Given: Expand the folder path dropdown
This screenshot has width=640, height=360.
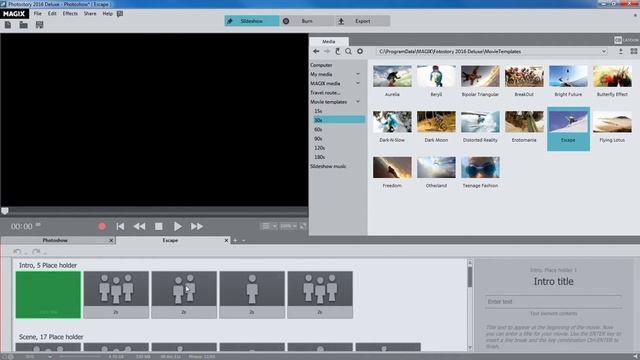Looking at the screenshot, I should point(604,52).
